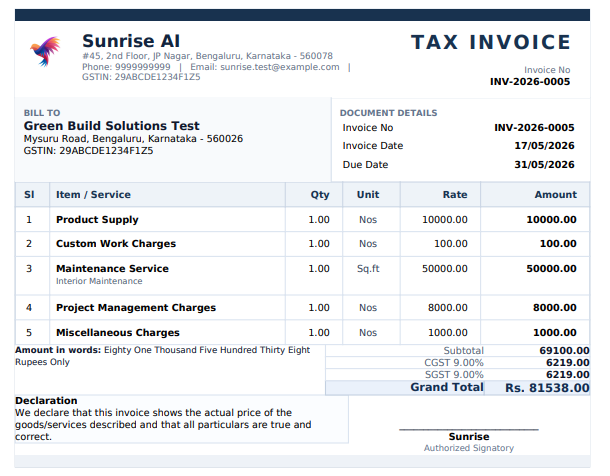Select the Project Management Charges item
The image size is (610, 476).
pyautogui.click(x=136, y=308)
